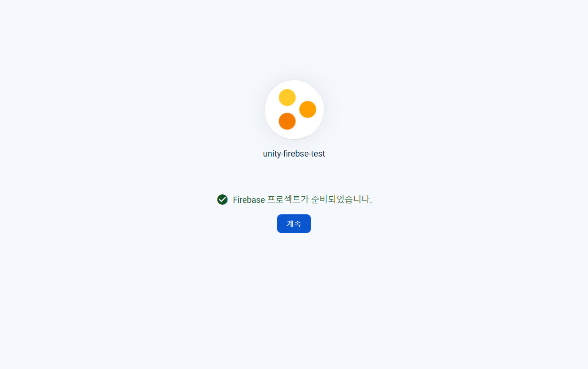Click the word Firebase in the status message
588x369 pixels.
click(248, 200)
